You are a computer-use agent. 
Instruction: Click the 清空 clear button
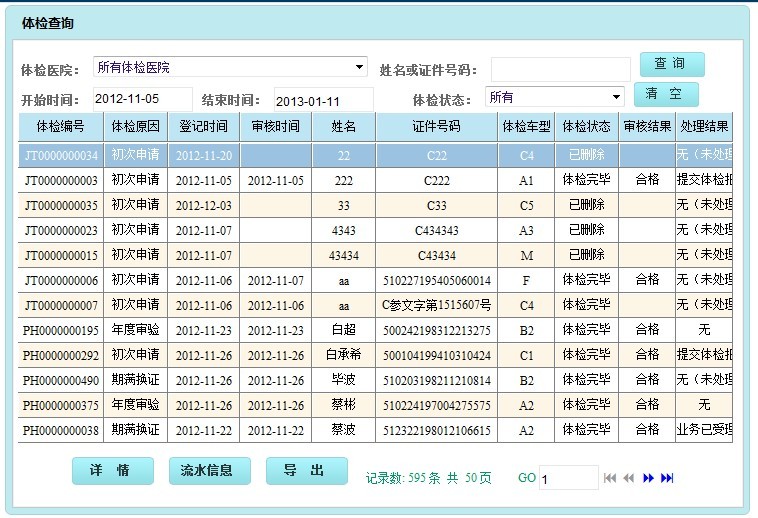point(666,94)
